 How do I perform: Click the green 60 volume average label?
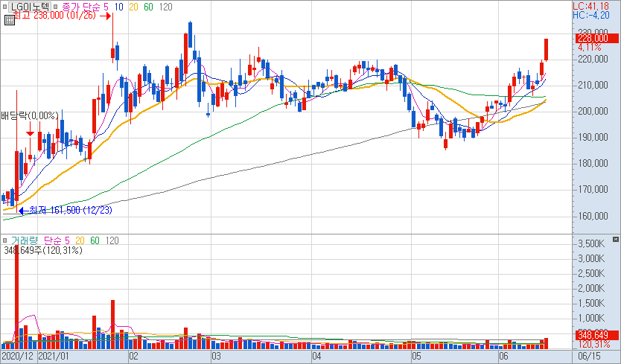point(95,240)
